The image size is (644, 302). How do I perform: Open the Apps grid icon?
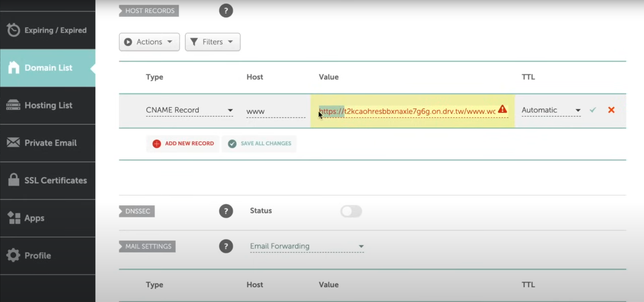click(14, 217)
